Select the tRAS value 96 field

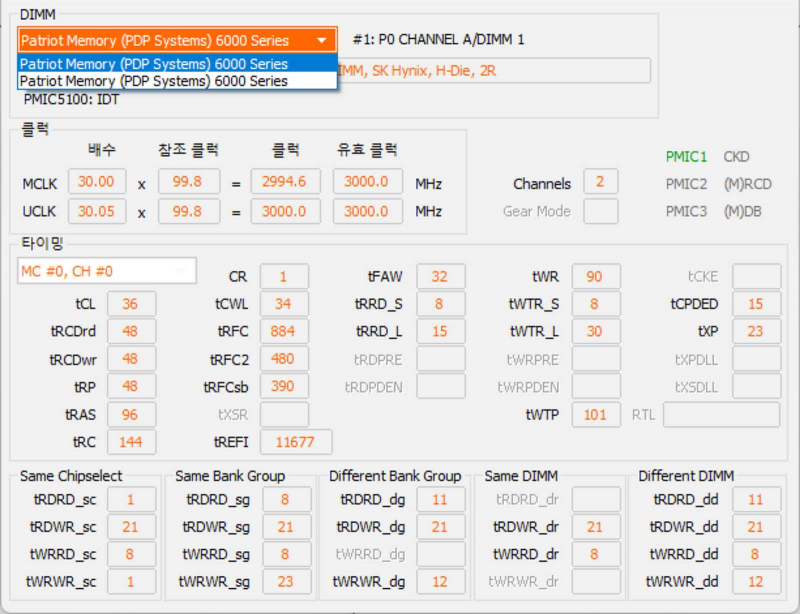click(x=131, y=414)
